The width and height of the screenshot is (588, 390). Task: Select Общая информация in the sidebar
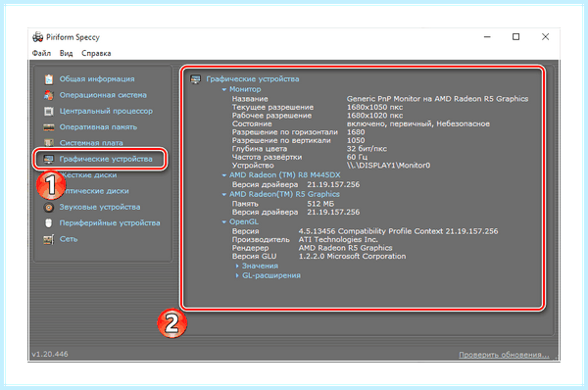(x=97, y=79)
